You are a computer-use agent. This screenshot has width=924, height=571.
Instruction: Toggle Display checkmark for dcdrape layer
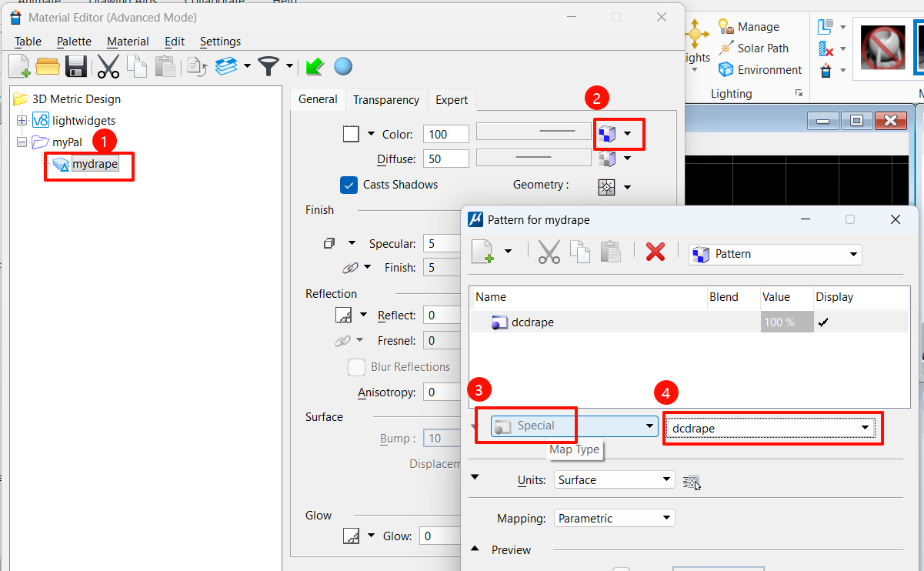(823, 322)
